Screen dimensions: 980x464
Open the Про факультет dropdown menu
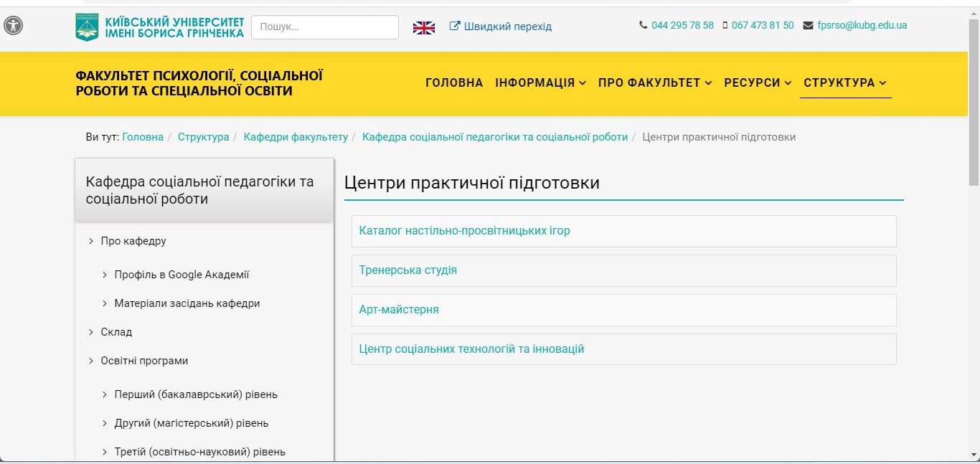pyautogui.click(x=654, y=82)
